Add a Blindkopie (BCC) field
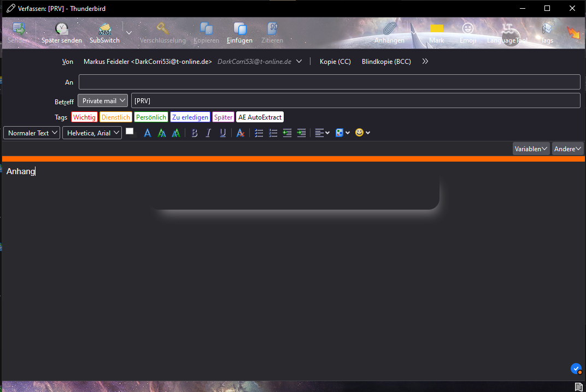The image size is (586, 392). point(386,62)
